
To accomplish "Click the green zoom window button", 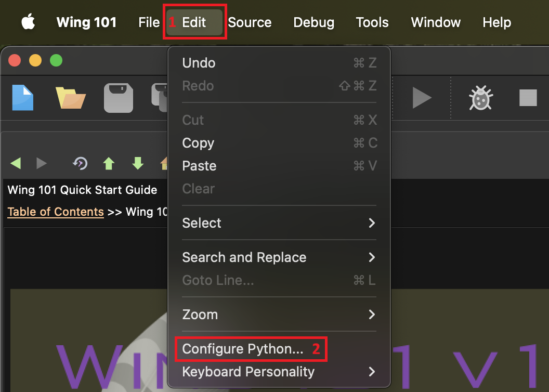I will 56,60.
